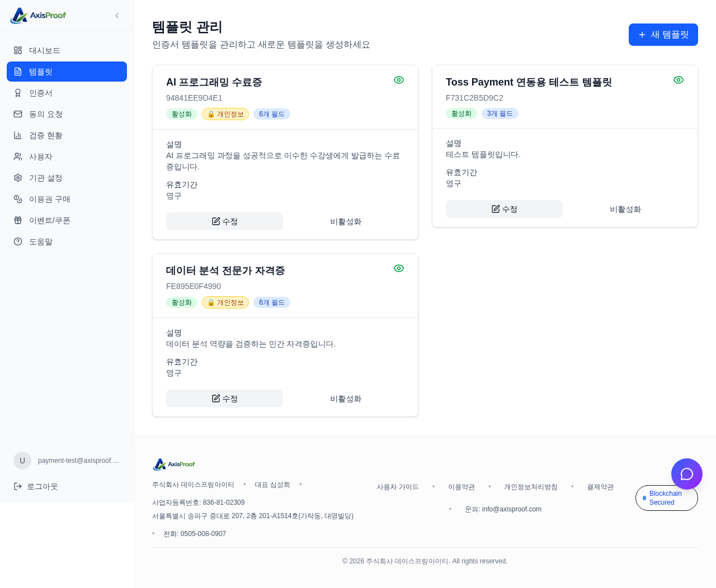Screen dimensions: 716x588
Task: Toggle preview eye for 데이터 분석 전문가 자격증
Action: (x=399, y=268)
